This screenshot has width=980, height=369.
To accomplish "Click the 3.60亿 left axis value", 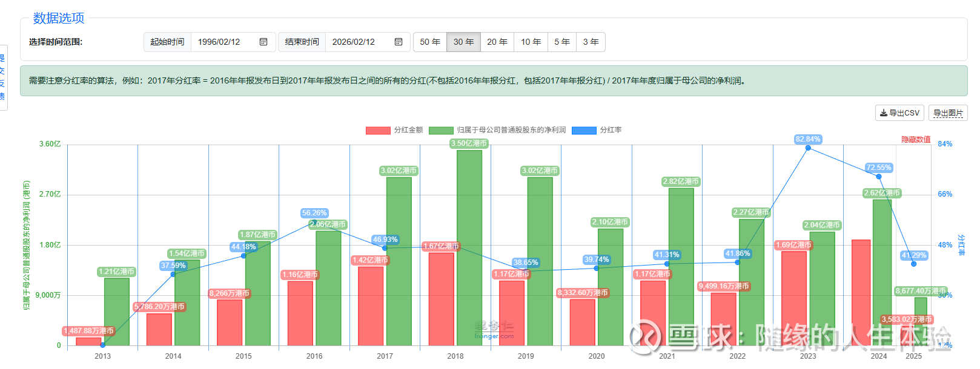I will [50, 144].
